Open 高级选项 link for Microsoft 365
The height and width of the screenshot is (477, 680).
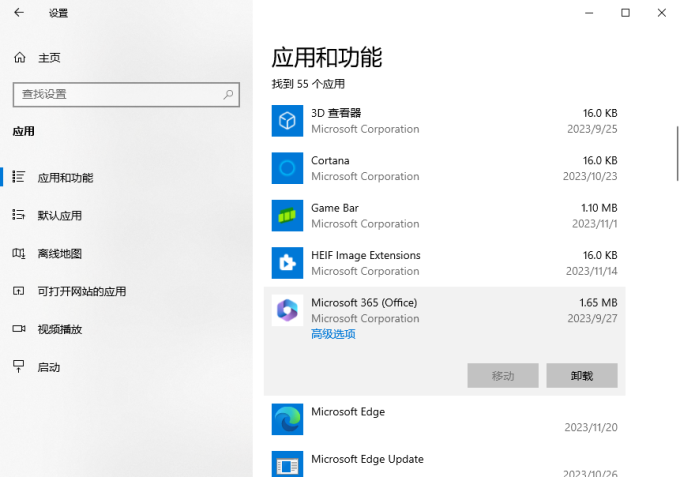tap(333, 334)
